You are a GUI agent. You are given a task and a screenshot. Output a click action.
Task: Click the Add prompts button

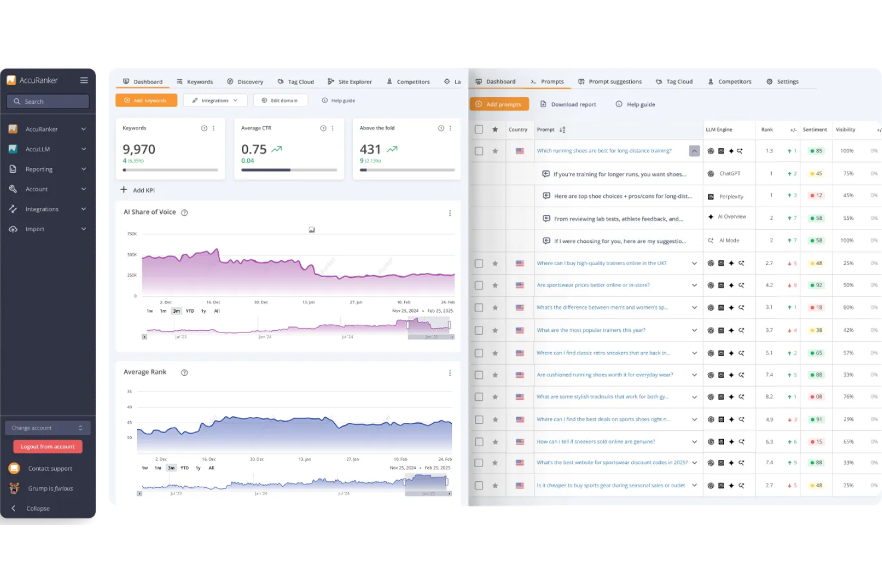(499, 104)
